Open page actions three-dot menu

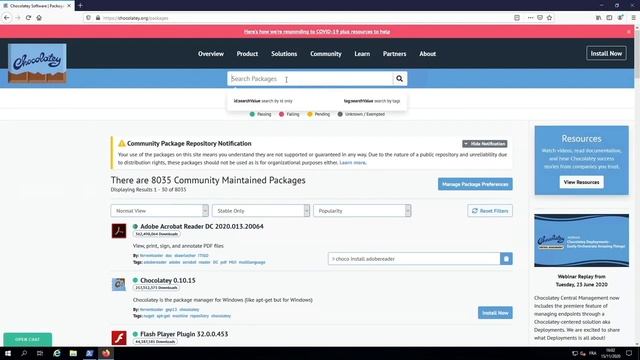tap(530, 18)
